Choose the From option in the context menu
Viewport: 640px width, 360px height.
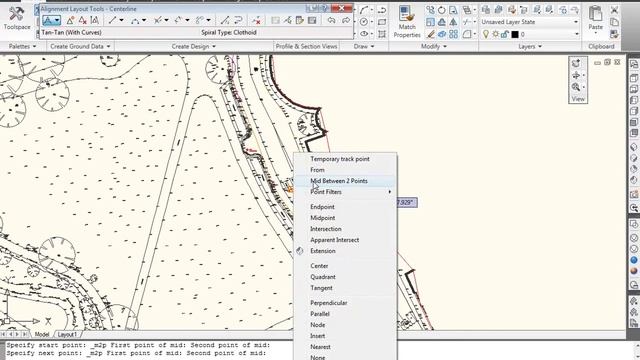tap(345, 170)
